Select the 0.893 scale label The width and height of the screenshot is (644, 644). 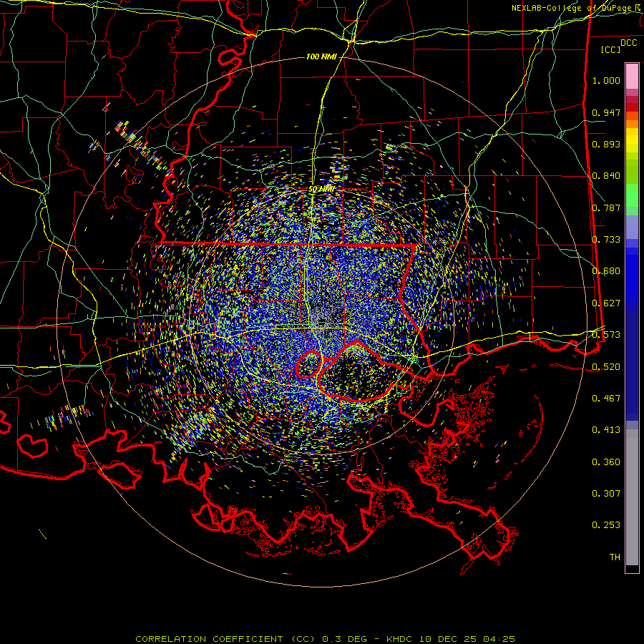pos(606,144)
